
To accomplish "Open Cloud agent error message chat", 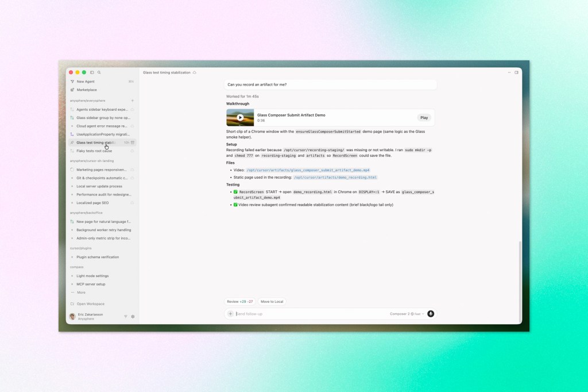I will [102, 126].
